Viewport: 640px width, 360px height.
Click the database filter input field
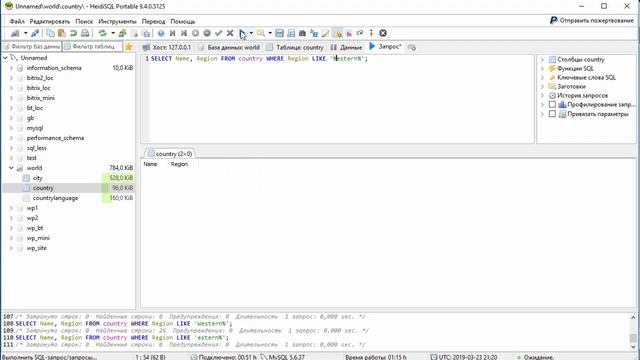tap(31, 47)
